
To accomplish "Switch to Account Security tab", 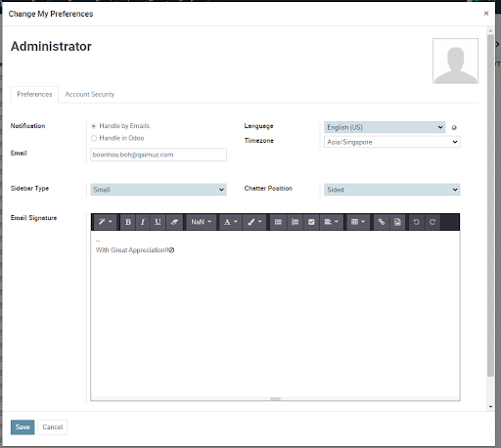I will (90, 94).
